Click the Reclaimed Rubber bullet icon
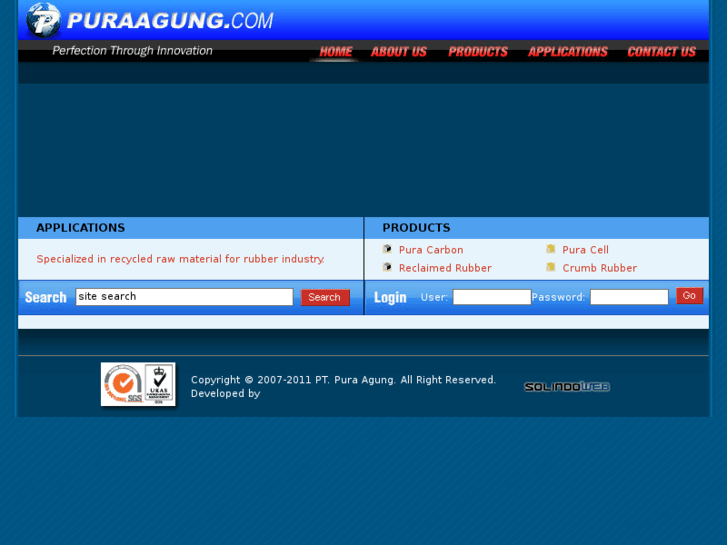Image resolution: width=727 pixels, height=545 pixels. (x=387, y=267)
